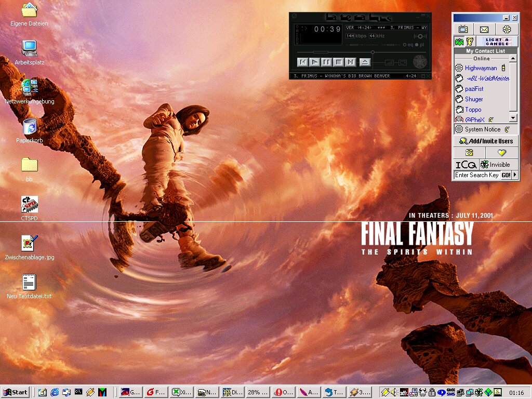Open ICQ System Notice
This screenshot has height=399, width=532.
[x=486, y=129]
